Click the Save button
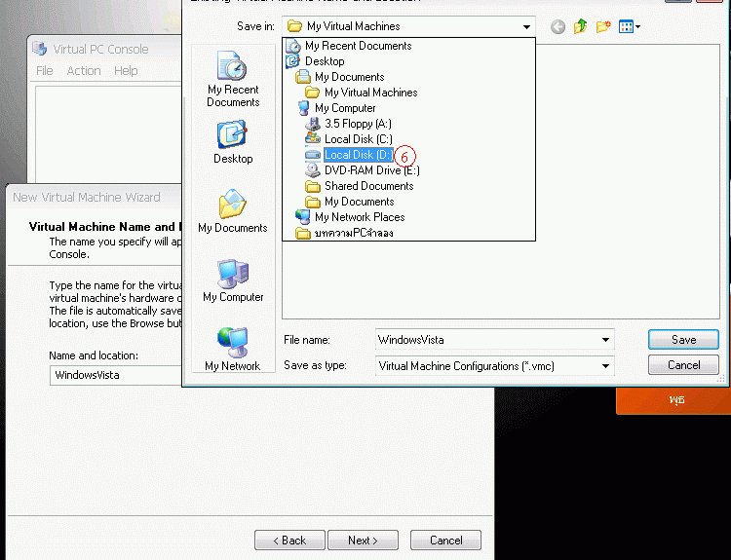 click(683, 340)
